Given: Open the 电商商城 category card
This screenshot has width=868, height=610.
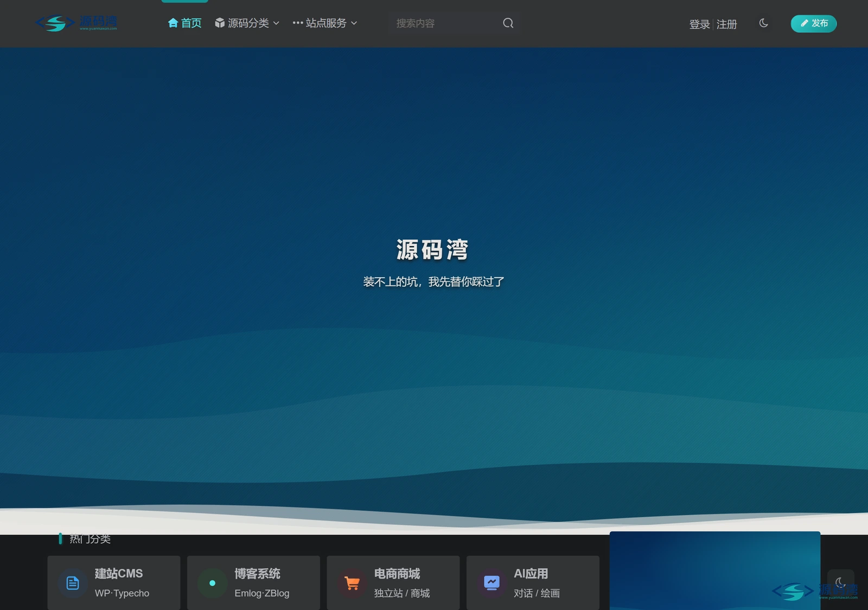Looking at the screenshot, I should [x=393, y=583].
